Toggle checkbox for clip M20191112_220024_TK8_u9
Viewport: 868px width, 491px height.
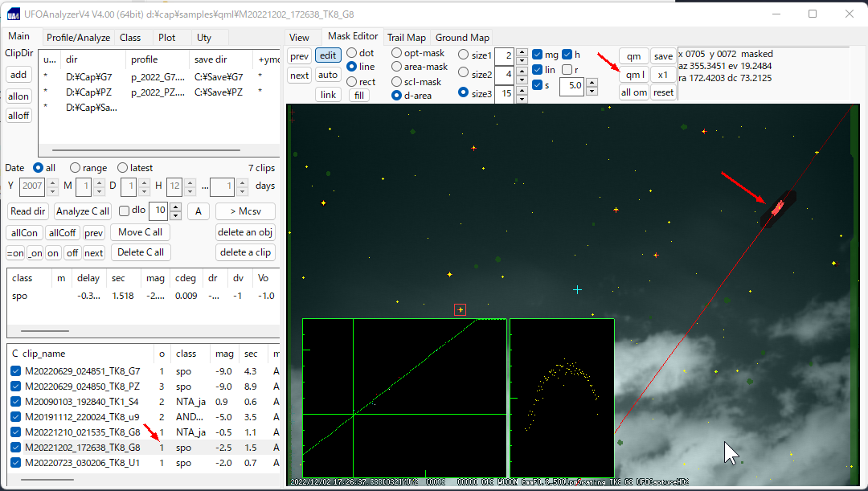[15, 416]
